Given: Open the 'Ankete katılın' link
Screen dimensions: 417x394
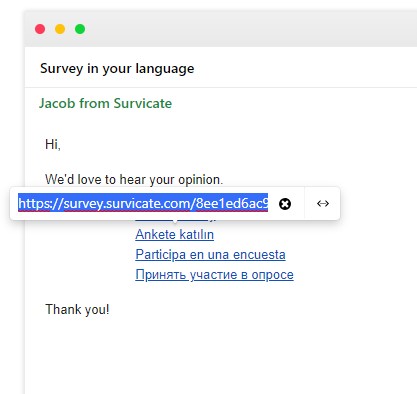Looking at the screenshot, I should pos(175,234).
